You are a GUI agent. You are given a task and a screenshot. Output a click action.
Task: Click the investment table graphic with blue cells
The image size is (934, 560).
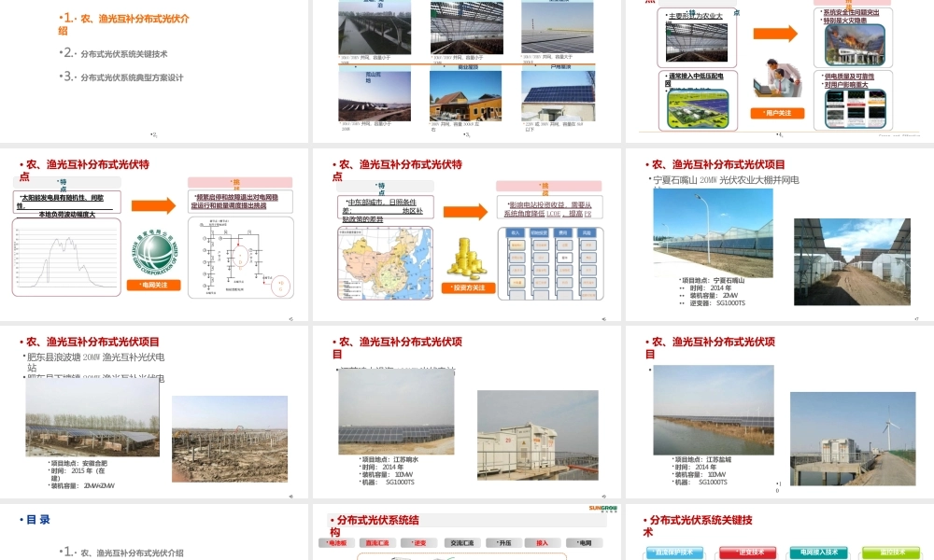click(x=550, y=263)
